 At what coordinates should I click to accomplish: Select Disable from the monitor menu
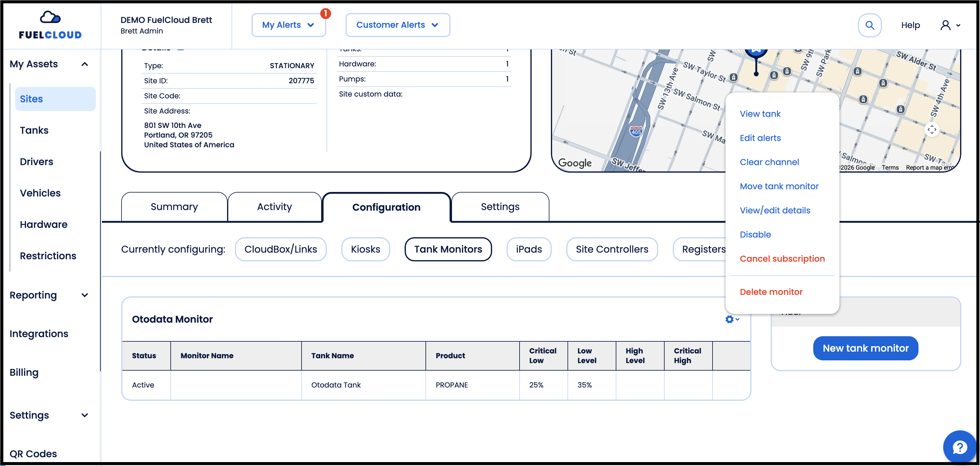click(755, 235)
